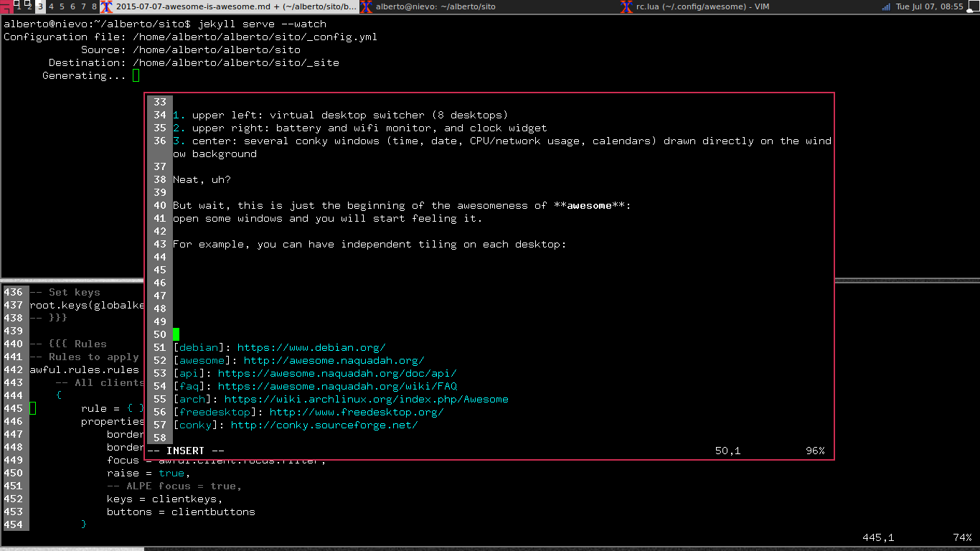Open the awesome main menu launcher icon

pyautogui.click(x=6, y=6)
